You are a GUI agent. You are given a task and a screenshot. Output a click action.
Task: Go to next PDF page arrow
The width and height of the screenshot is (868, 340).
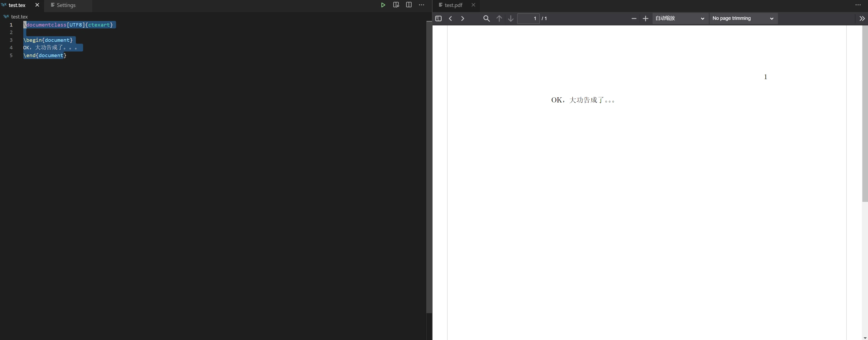[x=511, y=19]
